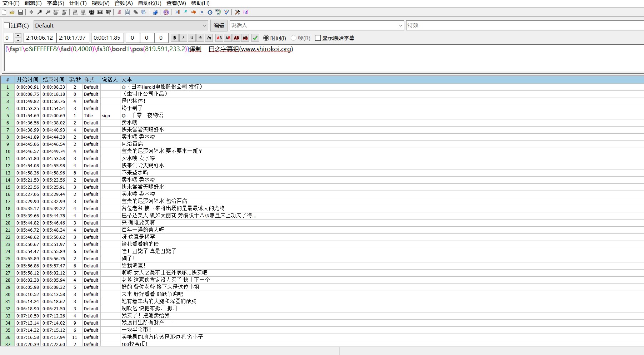Jump video to subtitle end time
The height and width of the screenshot is (355, 644).
64,12
